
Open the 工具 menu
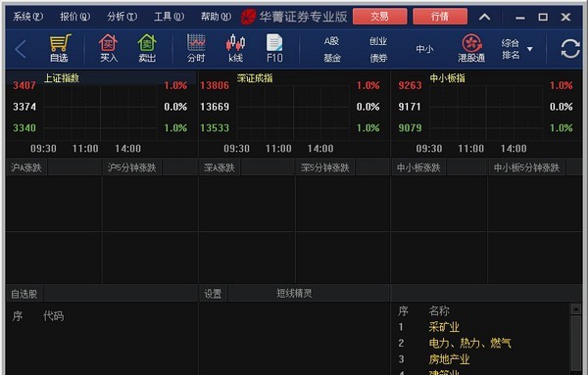tap(170, 17)
